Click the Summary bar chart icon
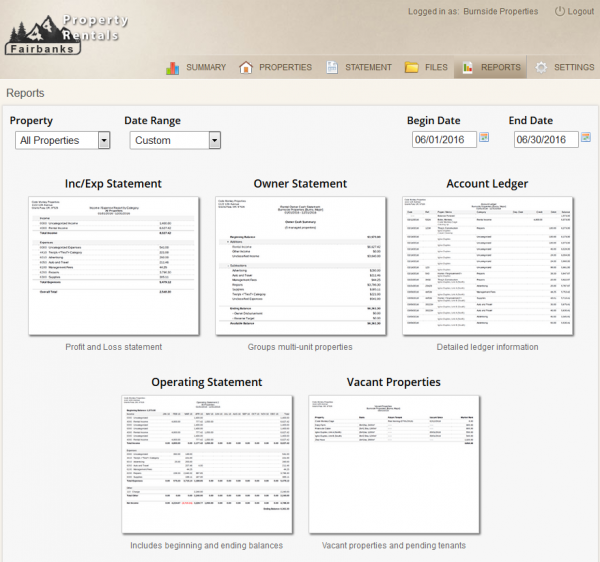 pyautogui.click(x=172, y=68)
